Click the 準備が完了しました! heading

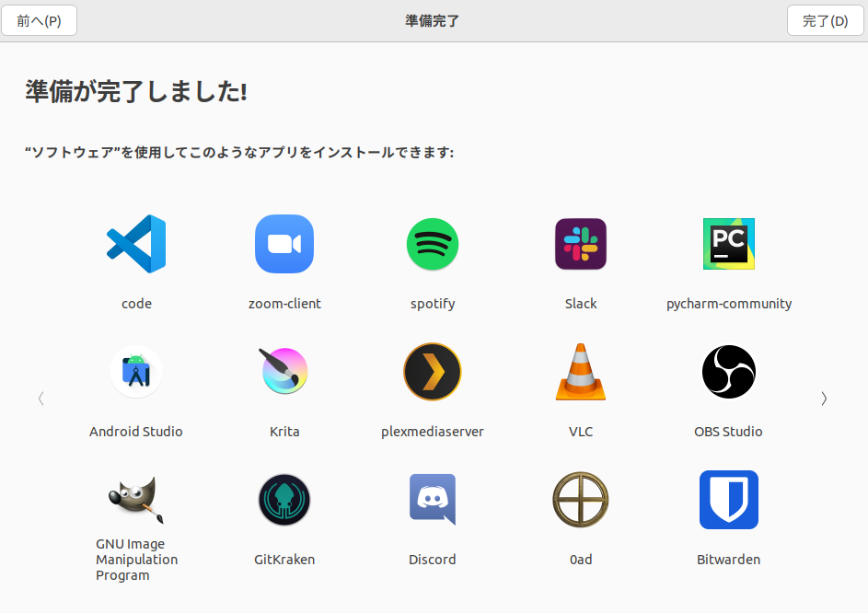pyautogui.click(x=136, y=91)
